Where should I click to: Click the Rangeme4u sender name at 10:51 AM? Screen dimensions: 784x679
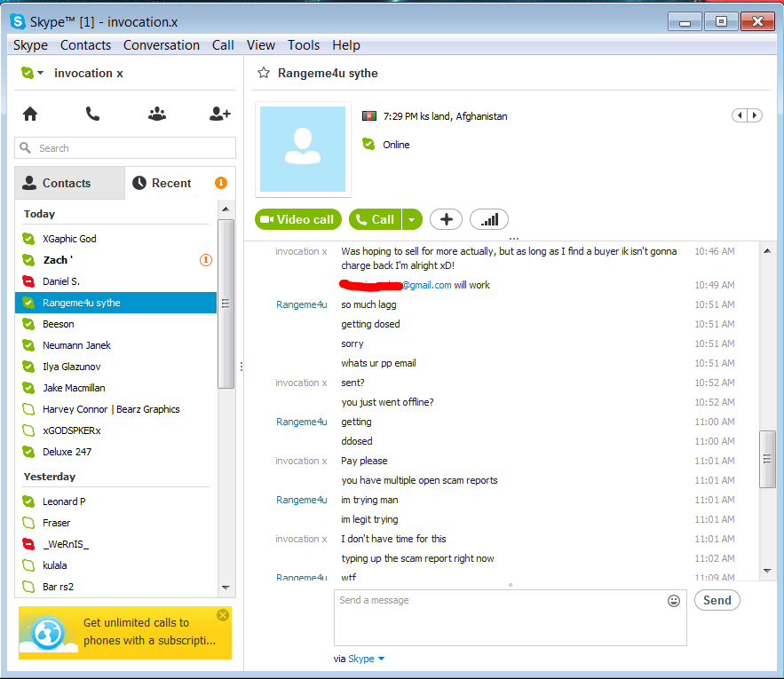tap(302, 304)
